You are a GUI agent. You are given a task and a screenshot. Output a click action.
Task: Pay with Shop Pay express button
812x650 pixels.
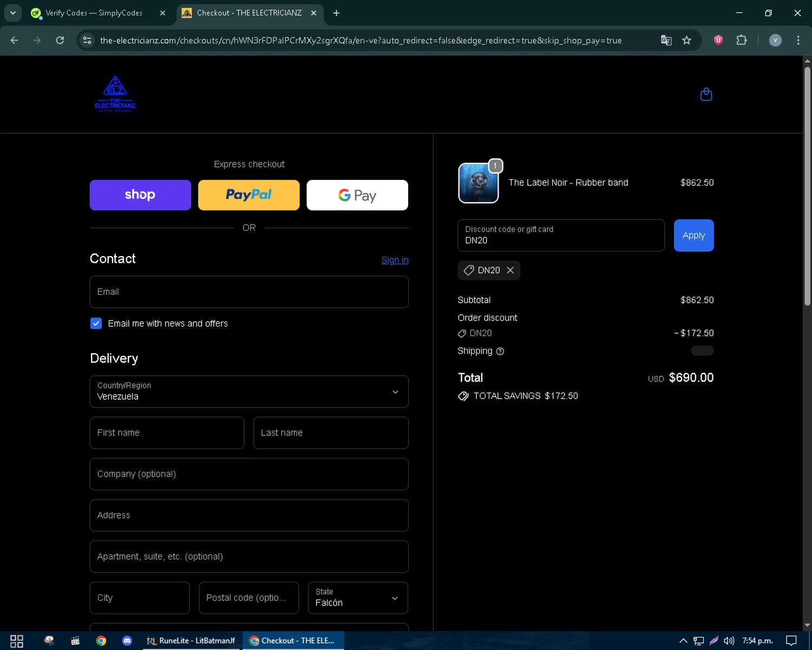coord(140,195)
